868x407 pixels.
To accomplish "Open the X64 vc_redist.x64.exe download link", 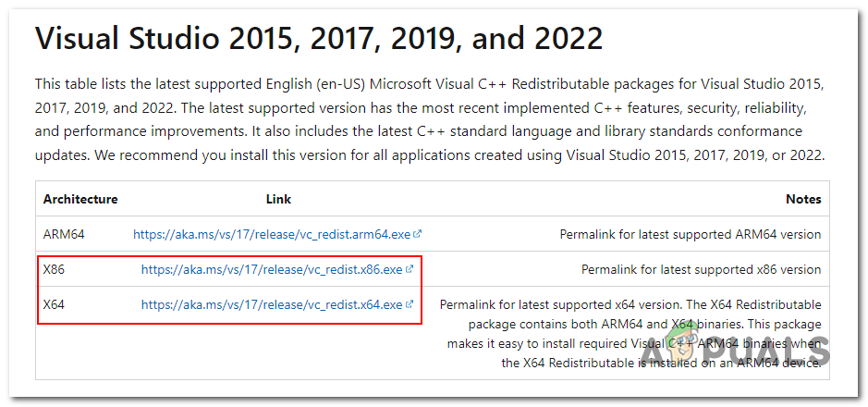I will point(272,304).
